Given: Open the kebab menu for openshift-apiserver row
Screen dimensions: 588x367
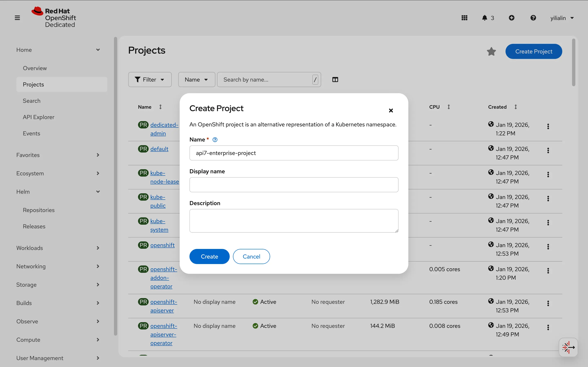Looking at the screenshot, I should point(548,303).
